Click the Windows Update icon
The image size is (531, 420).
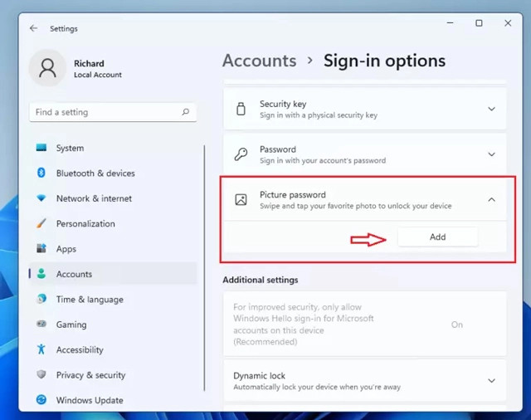click(x=41, y=400)
